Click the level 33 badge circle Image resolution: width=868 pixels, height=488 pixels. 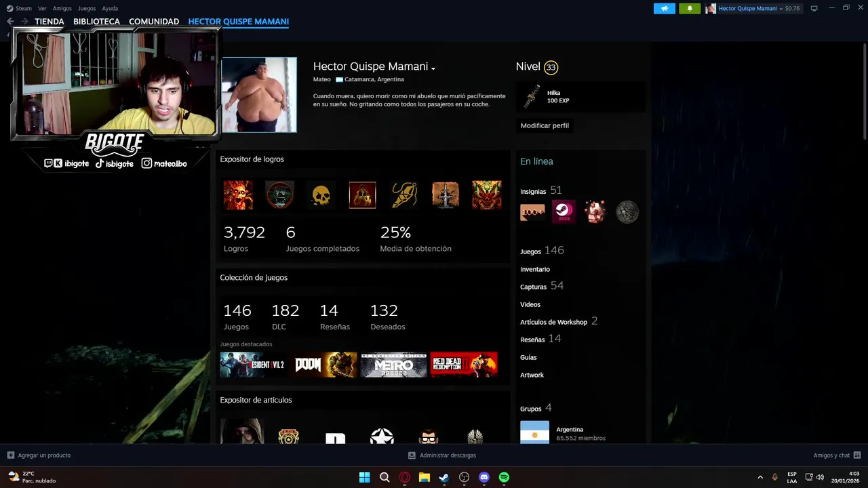coord(551,67)
